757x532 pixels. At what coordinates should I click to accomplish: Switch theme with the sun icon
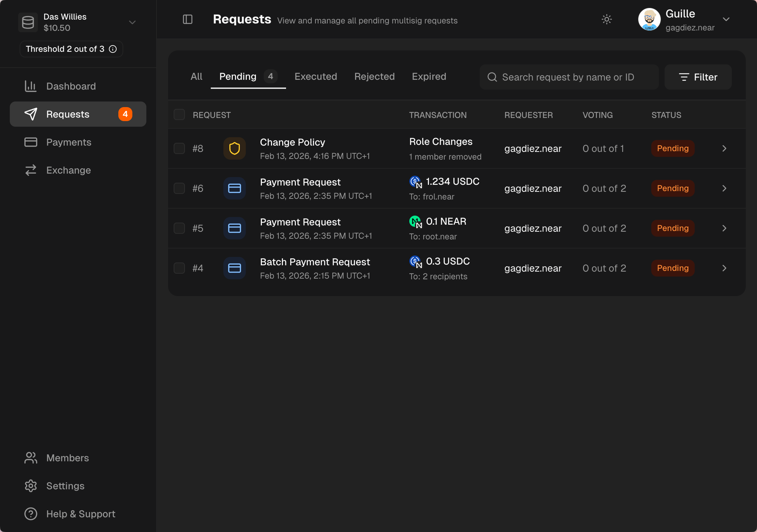point(606,19)
